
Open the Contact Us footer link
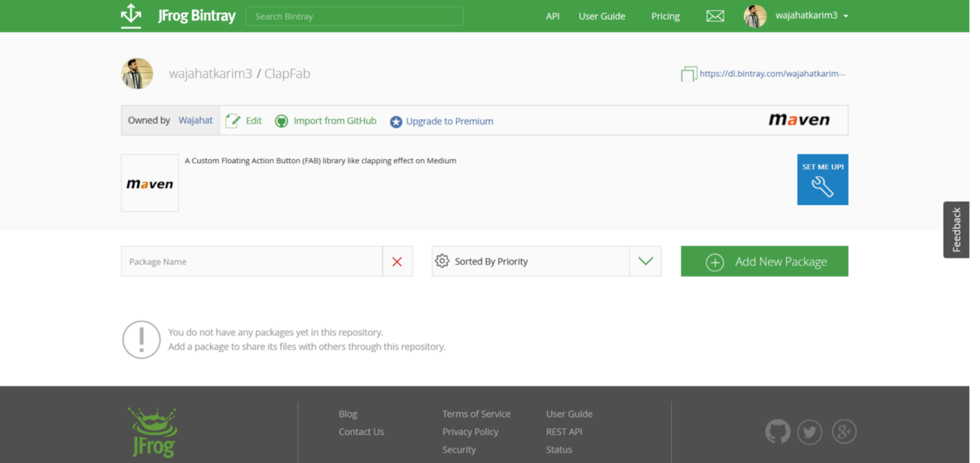pos(361,432)
